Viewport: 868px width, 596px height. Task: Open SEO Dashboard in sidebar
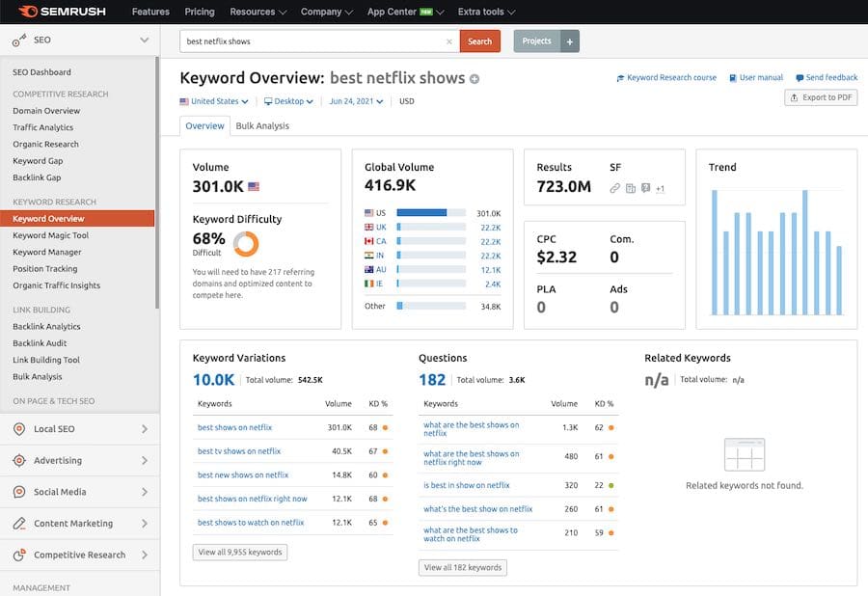click(x=41, y=72)
